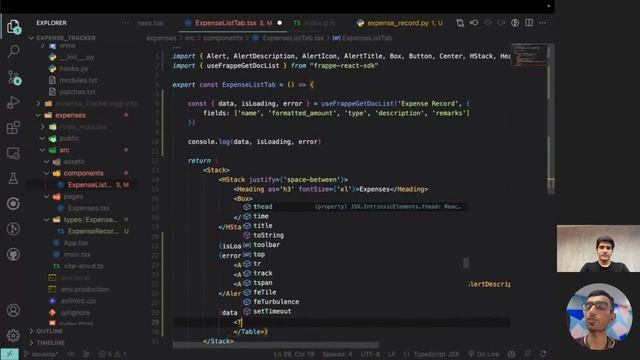Viewport: 640px width, 360px height.
Task: Click the open changes icon in the editor toolbar
Action: [460, 23]
